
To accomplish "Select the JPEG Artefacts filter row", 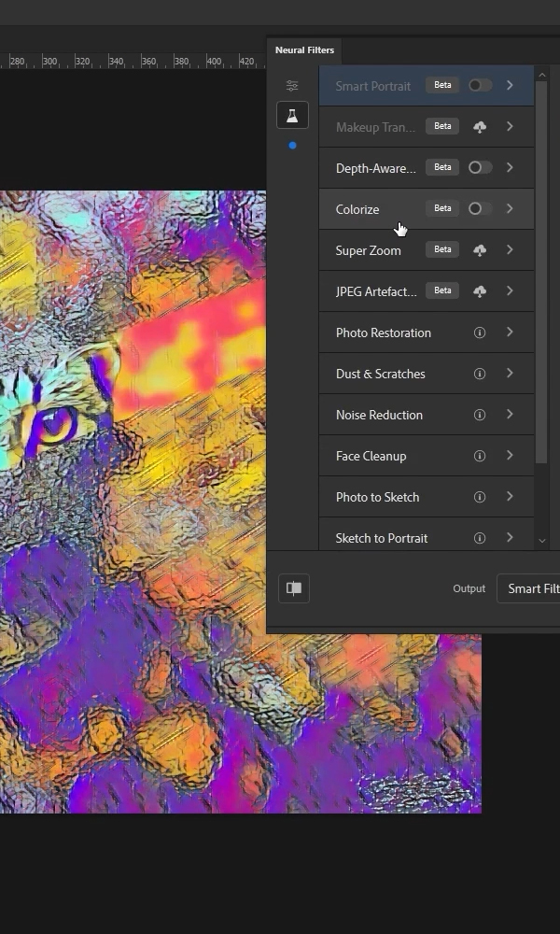I will pos(427,291).
